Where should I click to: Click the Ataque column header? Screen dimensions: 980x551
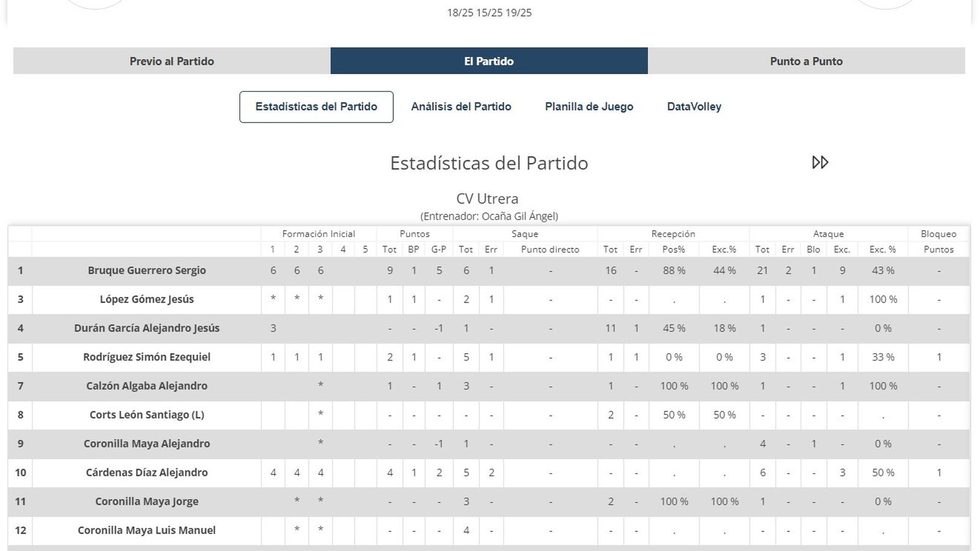(828, 233)
